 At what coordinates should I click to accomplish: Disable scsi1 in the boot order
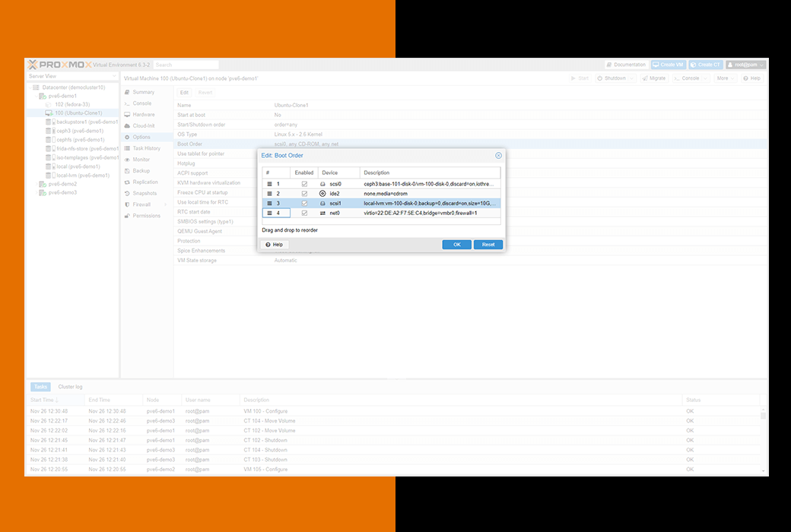point(304,203)
